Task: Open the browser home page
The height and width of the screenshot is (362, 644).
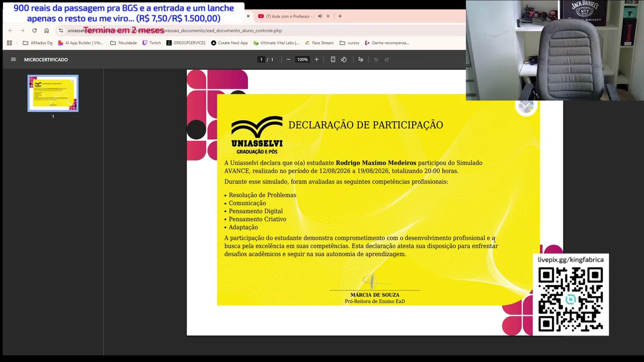Action: [46, 31]
